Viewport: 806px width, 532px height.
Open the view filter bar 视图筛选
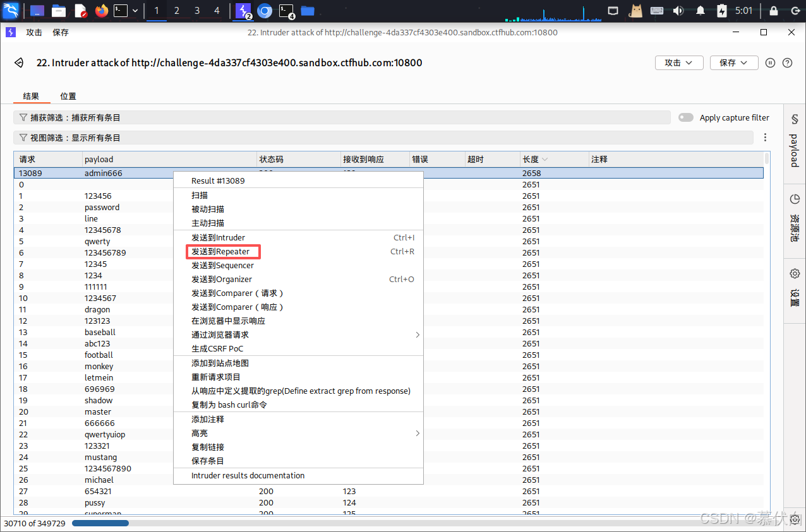tap(383, 138)
